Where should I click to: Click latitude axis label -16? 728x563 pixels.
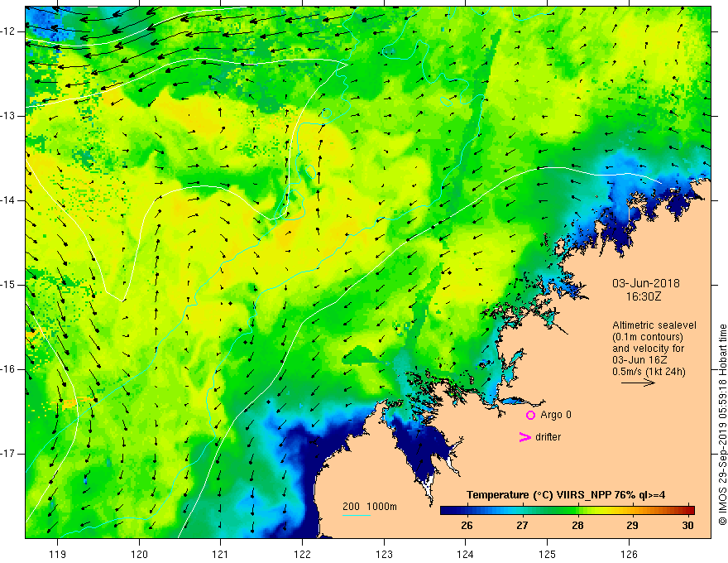8,369
